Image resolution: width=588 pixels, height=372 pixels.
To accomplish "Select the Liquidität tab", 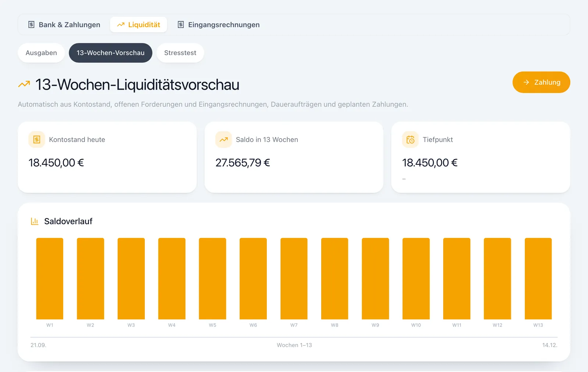I will 139,25.
